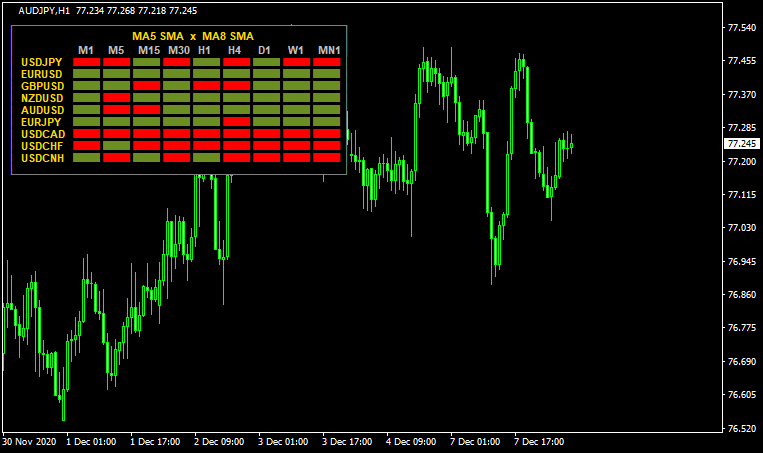This screenshot has height=453, width=763.
Task: Switch to the H4 timeframe header
Action: pos(236,50)
